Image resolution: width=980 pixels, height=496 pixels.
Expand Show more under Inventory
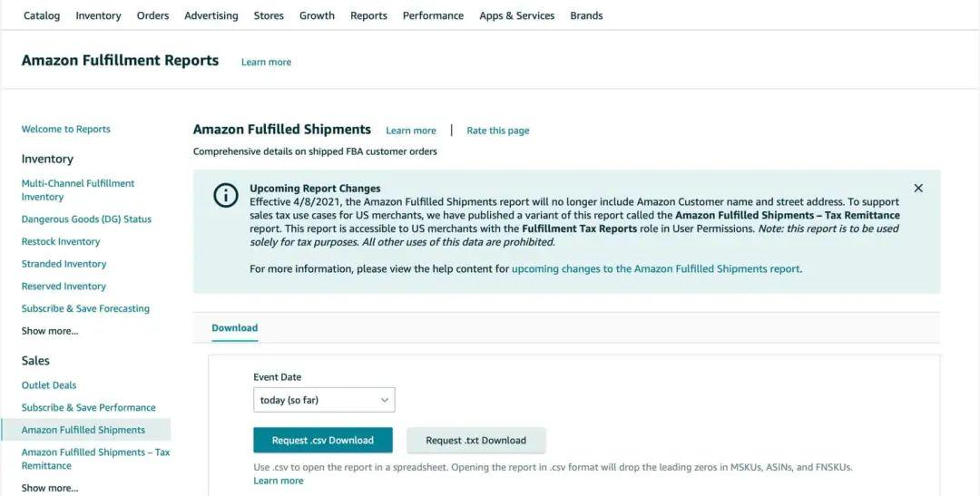pos(50,331)
